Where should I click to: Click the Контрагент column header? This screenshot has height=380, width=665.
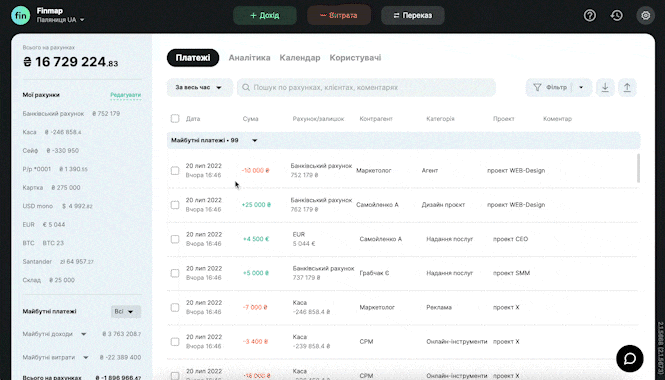tap(376, 119)
